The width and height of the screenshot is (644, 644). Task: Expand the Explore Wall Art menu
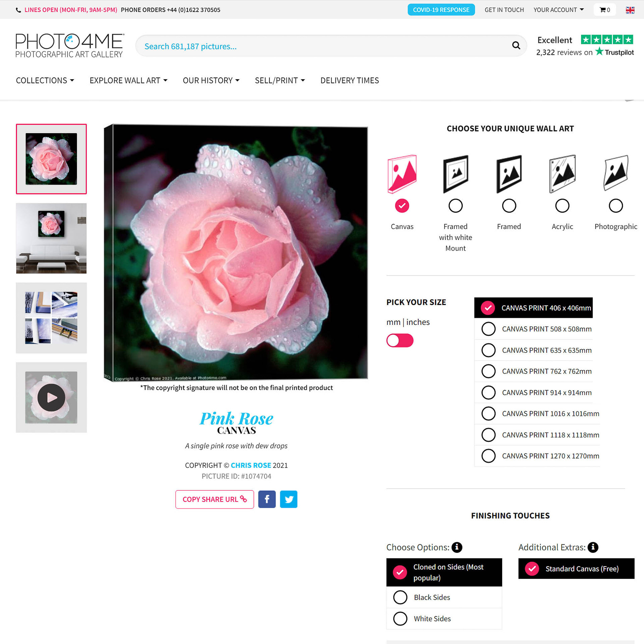[128, 80]
